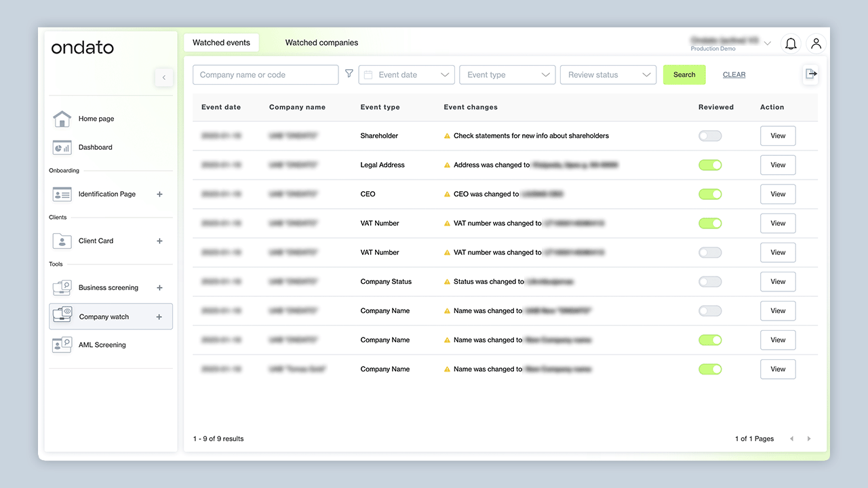This screenshot has width=868, height=488.
Task: Click the '1 of 1 Pages' text
Action: (754, 439)
